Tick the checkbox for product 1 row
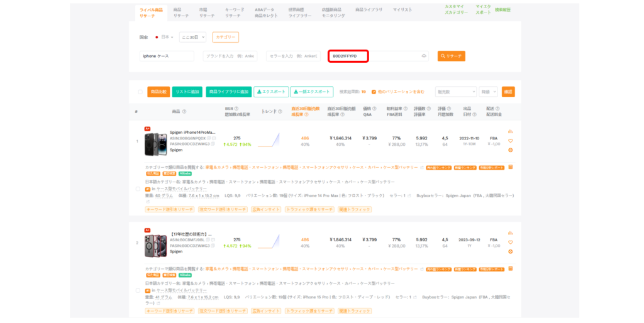Screen dimensions: 644x323 click(138, 189)
